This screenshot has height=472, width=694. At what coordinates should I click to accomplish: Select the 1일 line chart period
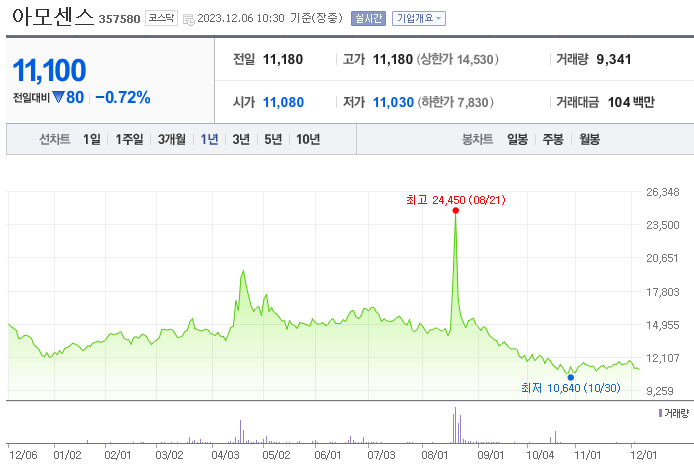click(92, 139)
